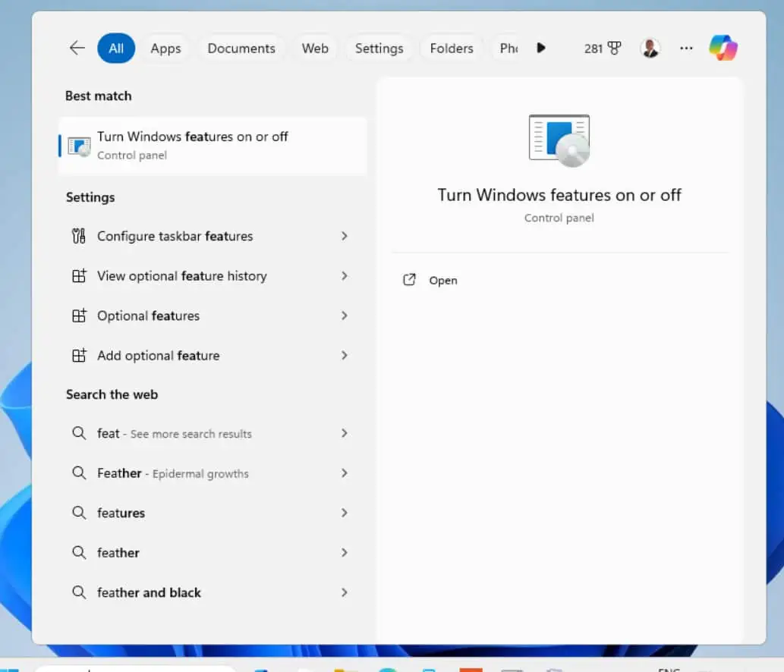This screenshot has width=784, height=672.
Task: Go back with the left arrow icon
Action: [77, 48]
